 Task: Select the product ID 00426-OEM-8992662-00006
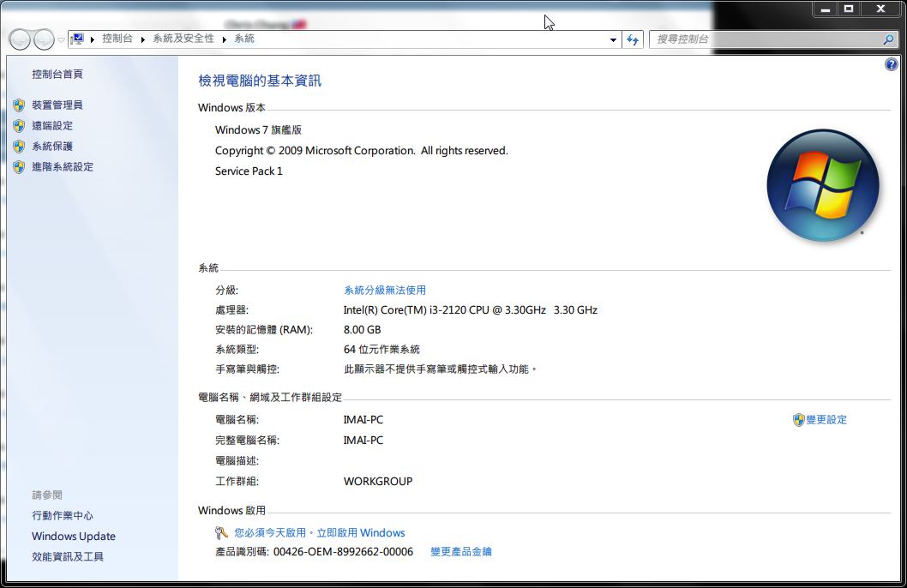tap(343, 552)
